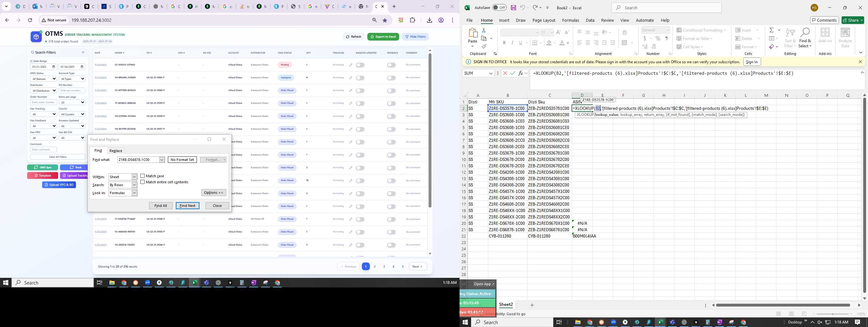The width and height of the screenshot is (868, 327).
Task: Open the Courier filter dropdown
Action: click(x=72, y=114)
